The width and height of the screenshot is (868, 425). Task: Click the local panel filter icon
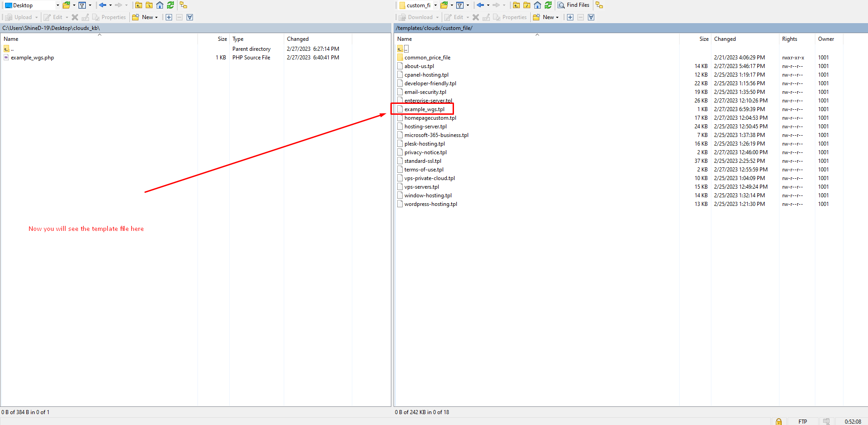[82, 5]
